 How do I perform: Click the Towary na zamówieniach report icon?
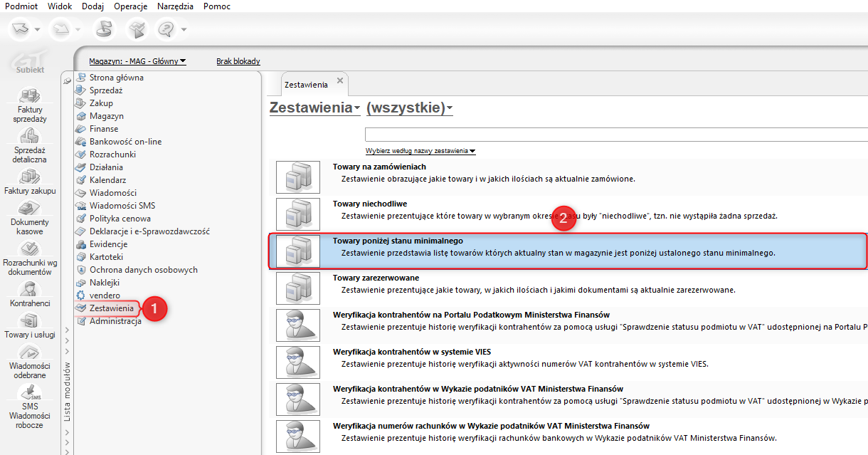tap(297, 178)
